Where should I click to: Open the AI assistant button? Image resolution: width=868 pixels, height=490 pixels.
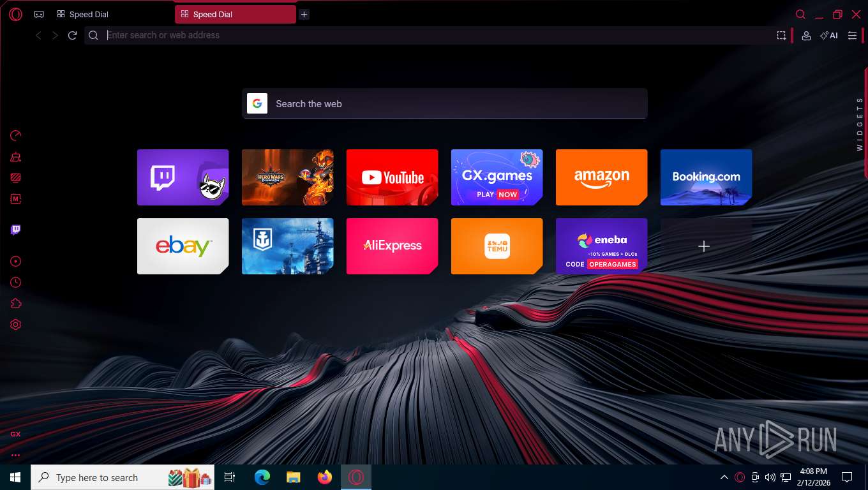tap(829, 36)
